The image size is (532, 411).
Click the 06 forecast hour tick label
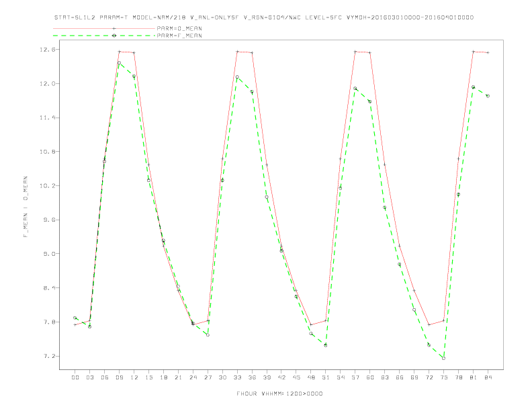[x=105, y=377]
